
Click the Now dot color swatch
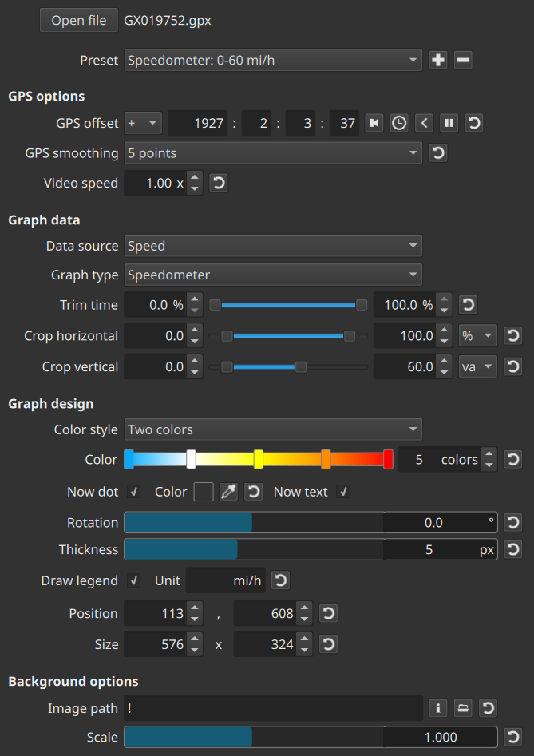pyautogui.click(x=203, y=492)
